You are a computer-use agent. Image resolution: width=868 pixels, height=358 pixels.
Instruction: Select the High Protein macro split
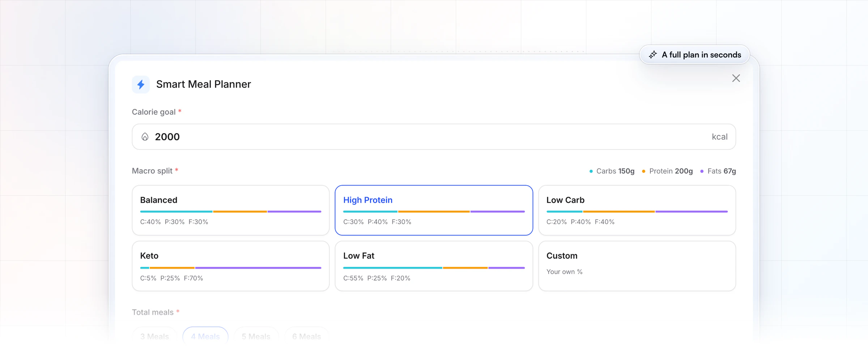[x=434, y=210]
